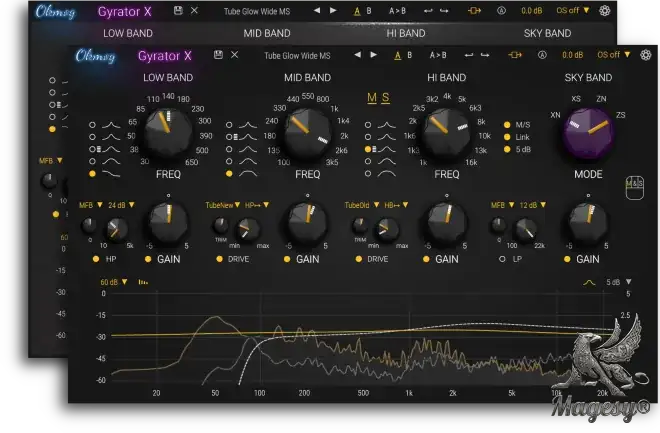Switch to MID BAND tab in the back window

267,33
